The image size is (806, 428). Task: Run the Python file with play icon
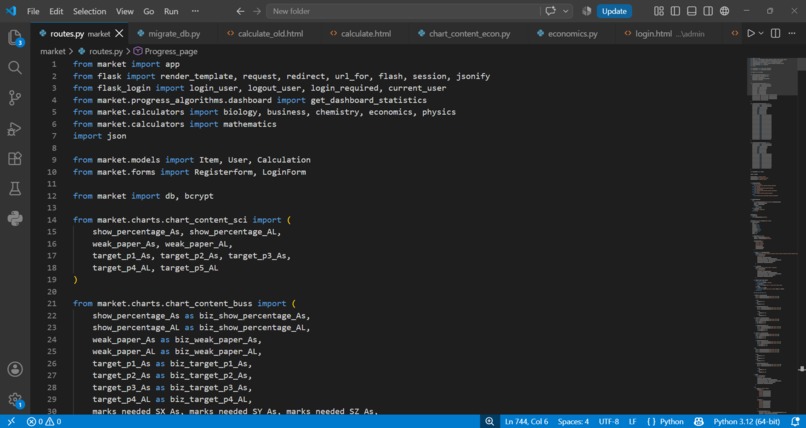751,33
